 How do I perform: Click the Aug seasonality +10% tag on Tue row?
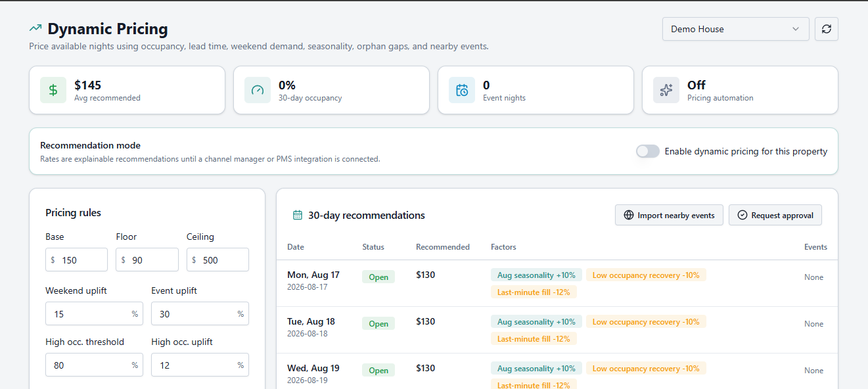536,321
